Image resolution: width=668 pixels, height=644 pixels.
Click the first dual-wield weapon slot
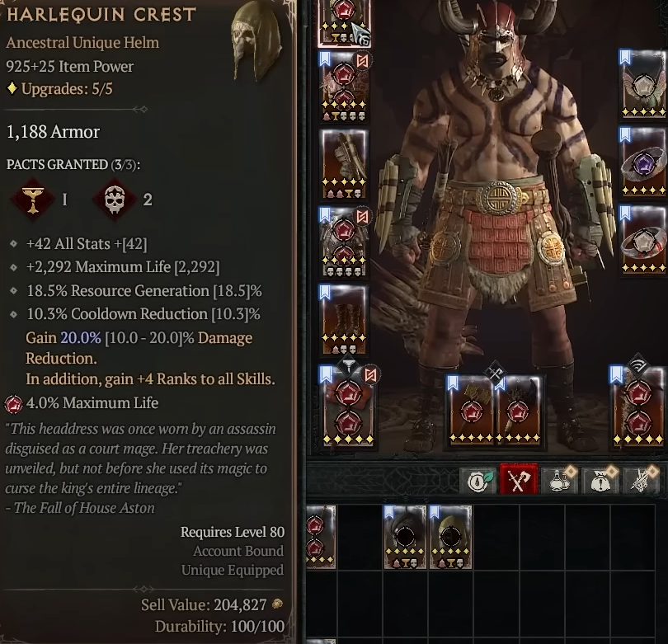[x=470, y=410]
